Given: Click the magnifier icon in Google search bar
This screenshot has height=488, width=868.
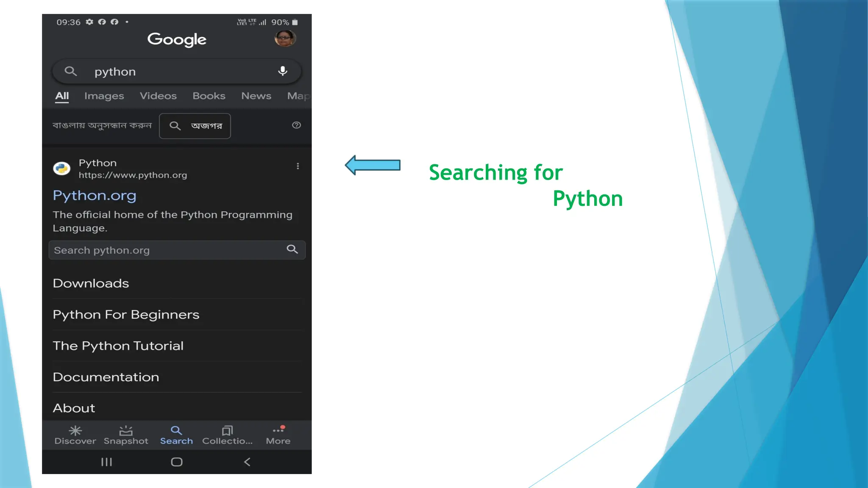Looking at the screenshot, I should pyautogui.click(x=70, y=71).
